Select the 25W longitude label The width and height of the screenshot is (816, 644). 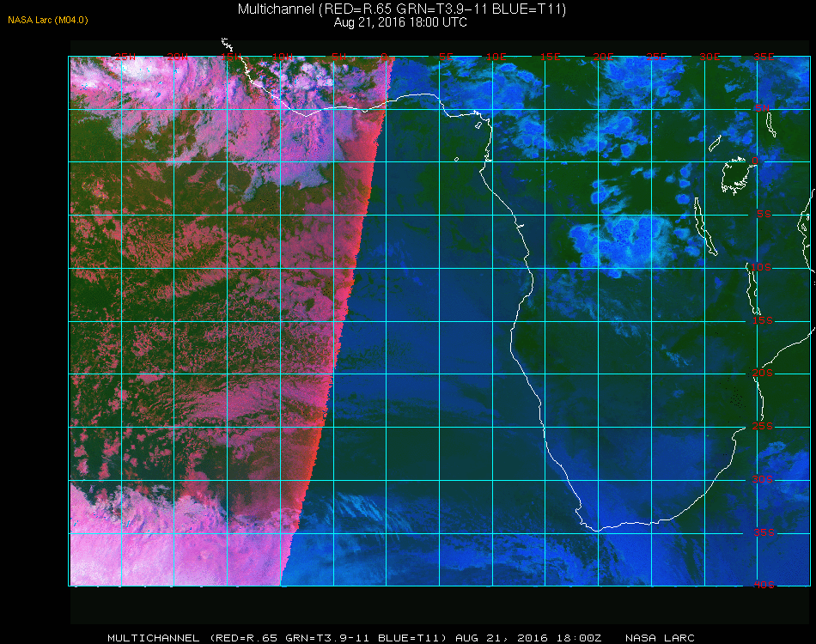125,57
